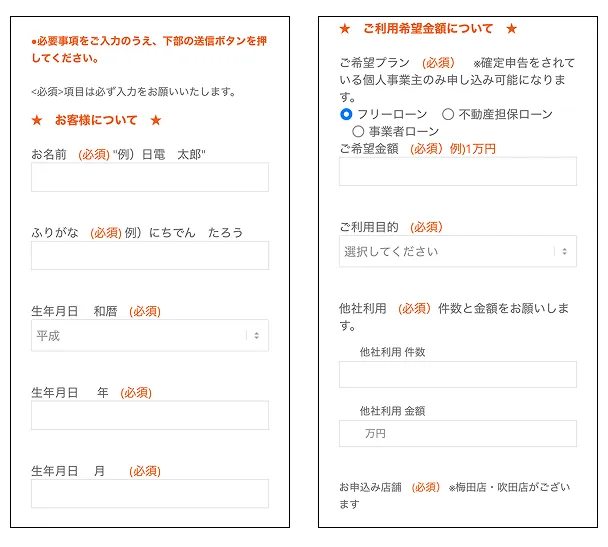Click the 生年月日 年 input box
This screenshot has height=547, width=608.
point(150,415)
